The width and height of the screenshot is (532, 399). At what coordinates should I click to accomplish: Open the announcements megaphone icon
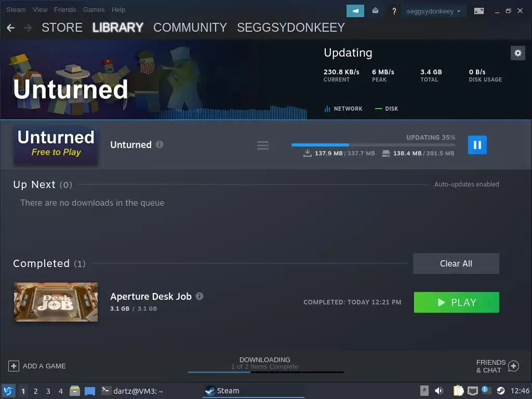(355, 11)
